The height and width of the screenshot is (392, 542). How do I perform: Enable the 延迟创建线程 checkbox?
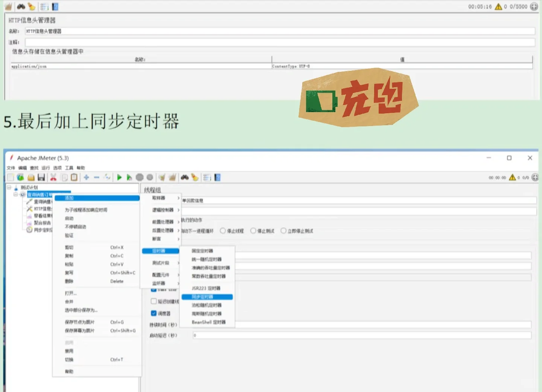pos(154,301)
